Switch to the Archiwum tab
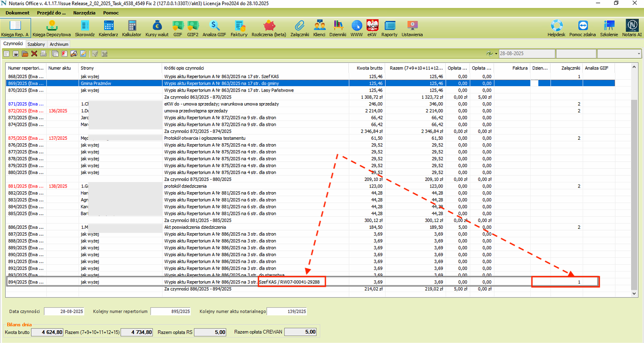The image size is (644, 343). 58,44
